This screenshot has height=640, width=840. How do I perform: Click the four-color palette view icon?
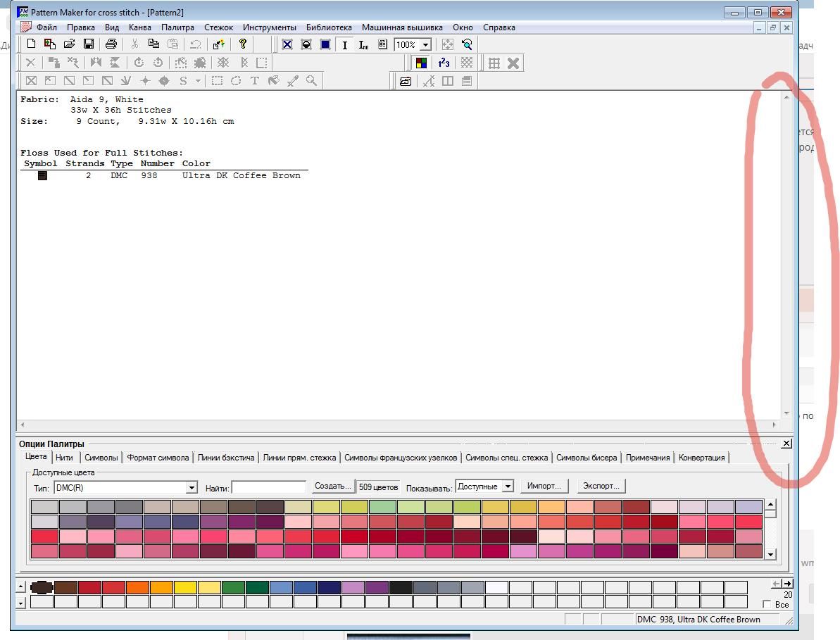tap(421, 63)
